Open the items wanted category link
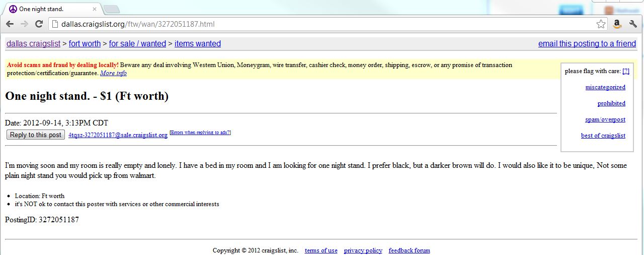This screenshot has height=255, width=644. pos(198,44)
